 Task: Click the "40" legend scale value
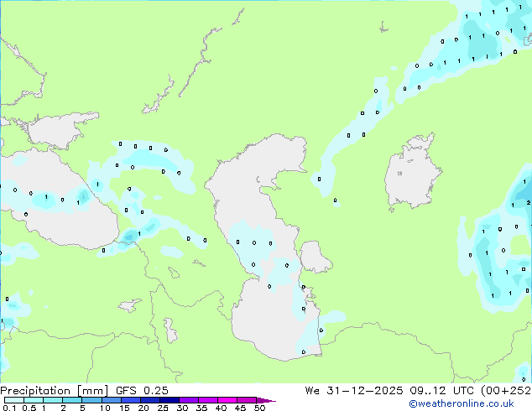tap(221, 408)
